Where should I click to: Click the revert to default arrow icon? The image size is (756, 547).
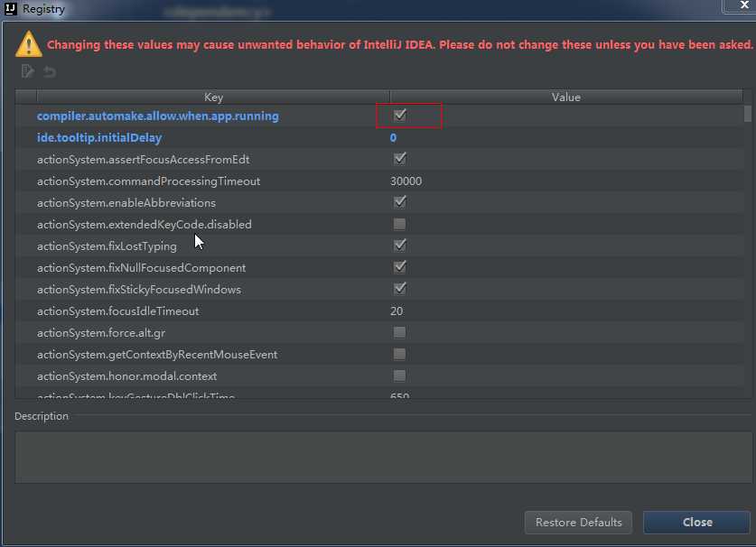point(49,72)
